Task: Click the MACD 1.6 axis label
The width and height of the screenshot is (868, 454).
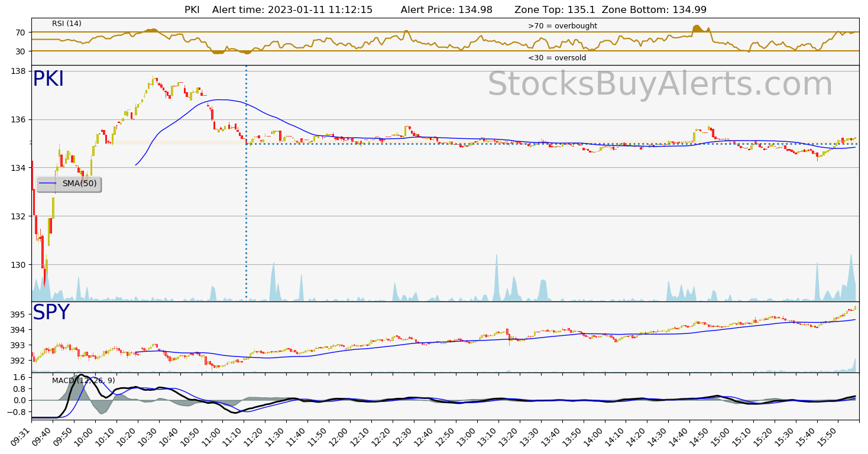Action: [19, 377]
